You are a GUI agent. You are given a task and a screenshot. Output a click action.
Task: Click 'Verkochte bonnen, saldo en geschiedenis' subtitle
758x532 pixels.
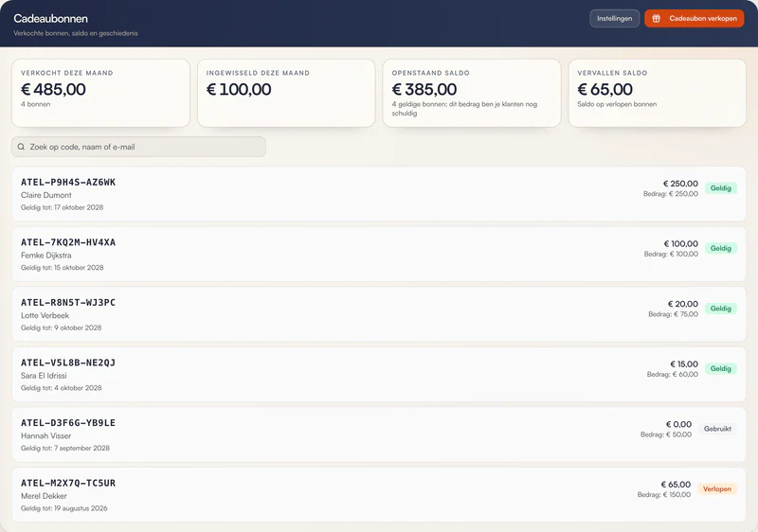pos(76,33)
